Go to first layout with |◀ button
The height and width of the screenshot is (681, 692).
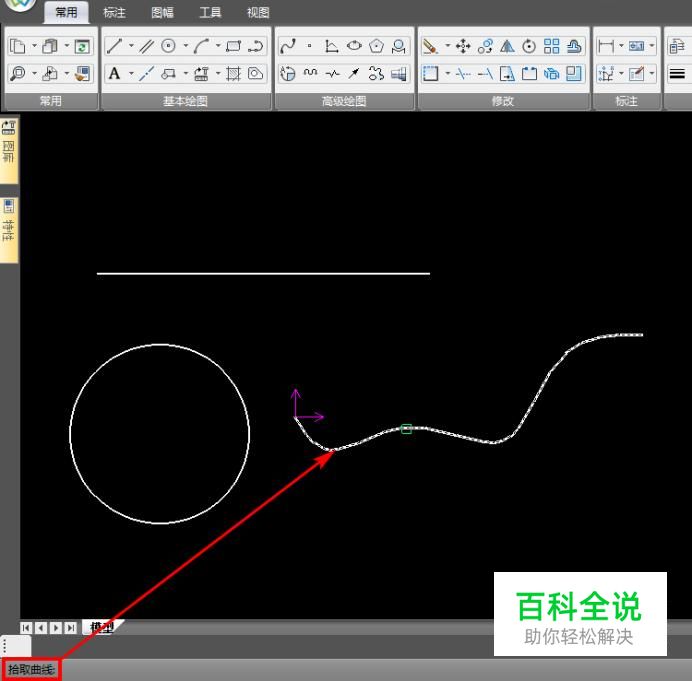click(x=26, y=627)
